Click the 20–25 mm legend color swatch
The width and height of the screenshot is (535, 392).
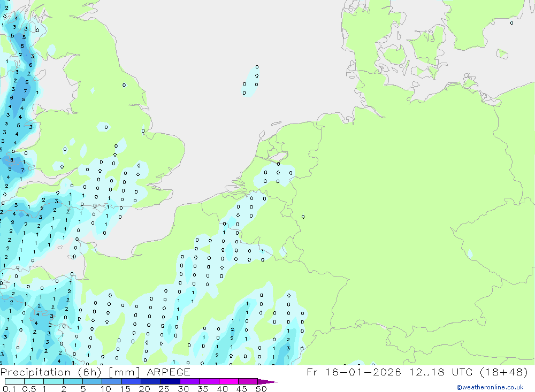pos(151,381)
